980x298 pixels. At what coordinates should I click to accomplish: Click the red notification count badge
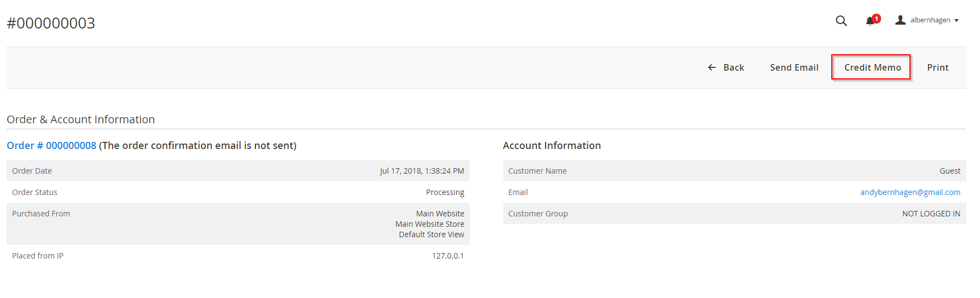tap(876, 18)
